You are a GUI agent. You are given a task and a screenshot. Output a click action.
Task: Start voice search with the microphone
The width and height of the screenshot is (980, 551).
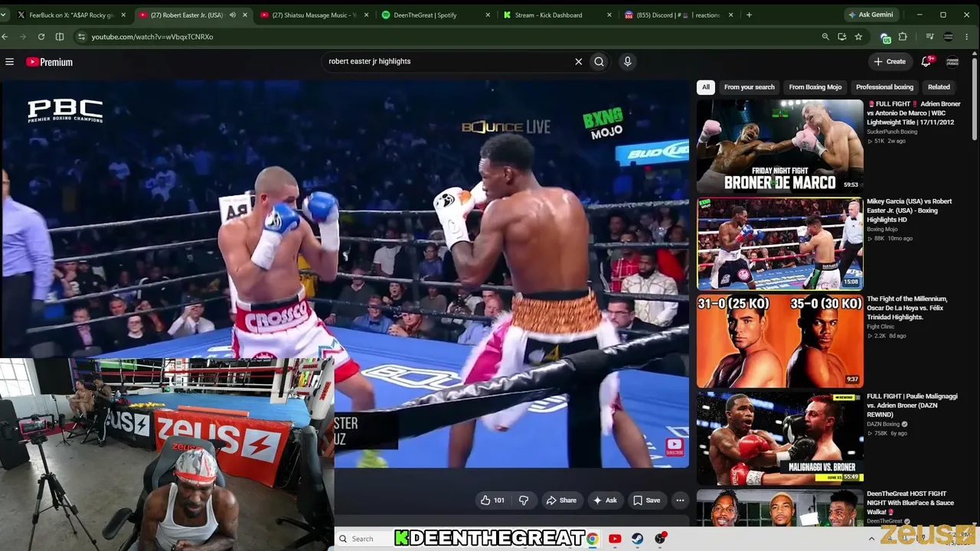tap(628, 61)
